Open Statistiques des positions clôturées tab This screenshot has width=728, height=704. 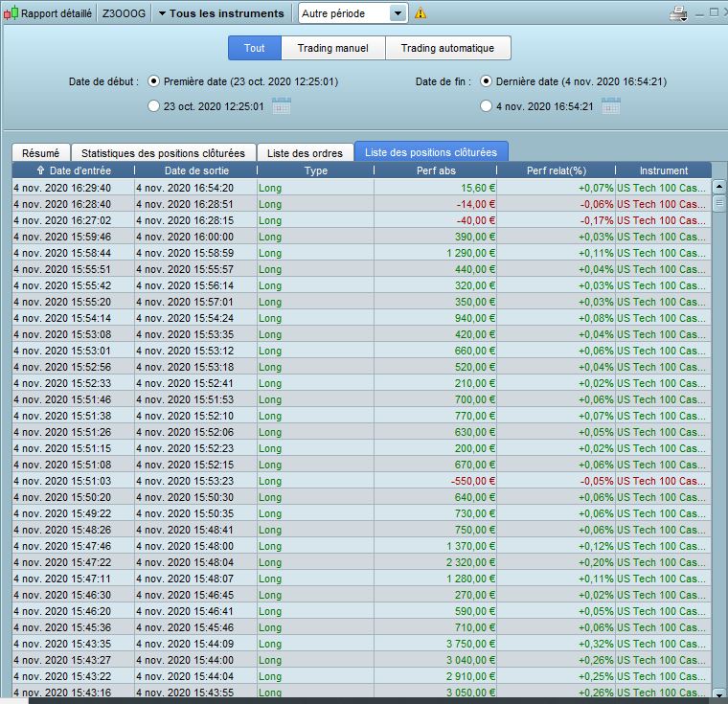point(163,152)
